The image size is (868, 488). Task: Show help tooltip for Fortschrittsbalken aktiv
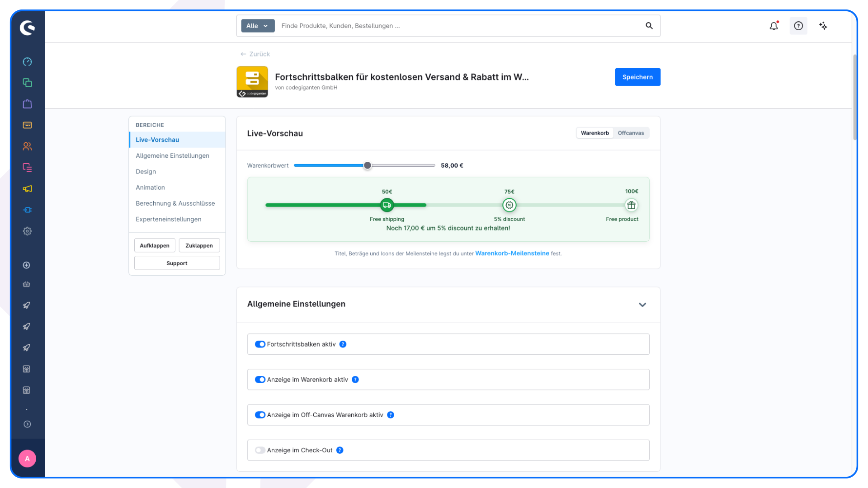343,344
